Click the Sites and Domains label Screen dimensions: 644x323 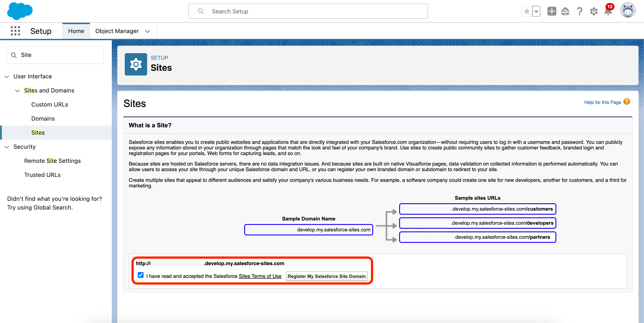[x=49, y=90]
